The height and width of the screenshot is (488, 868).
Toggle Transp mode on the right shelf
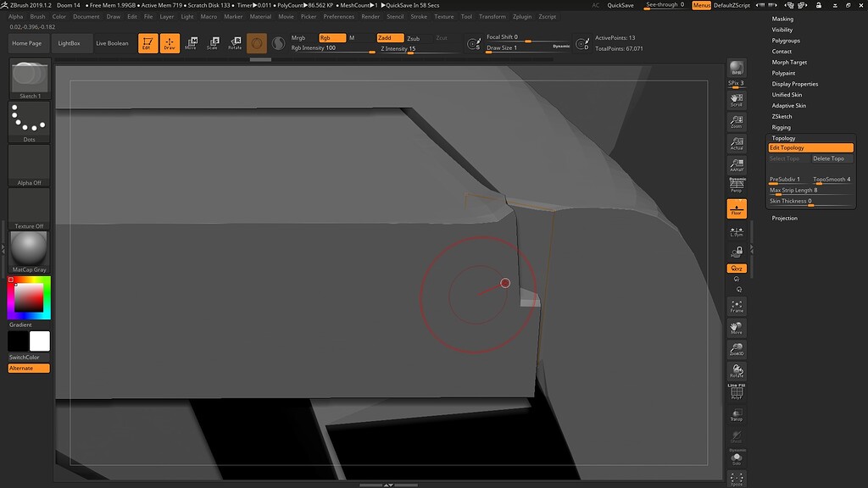pyautogui.click(x=736, y=415)
